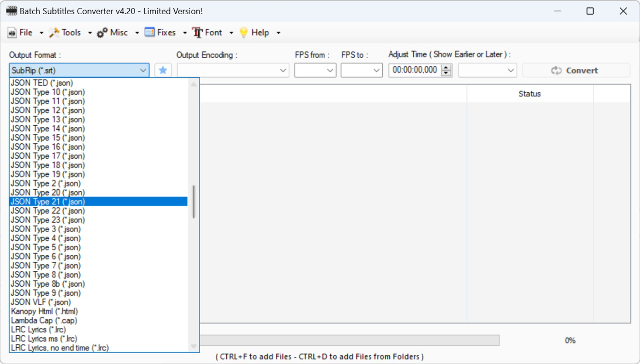Select LRC Lyrics (*.lrc) format
Image resolution: width=640 pixels, height=364 pixels.
point(98,329)
